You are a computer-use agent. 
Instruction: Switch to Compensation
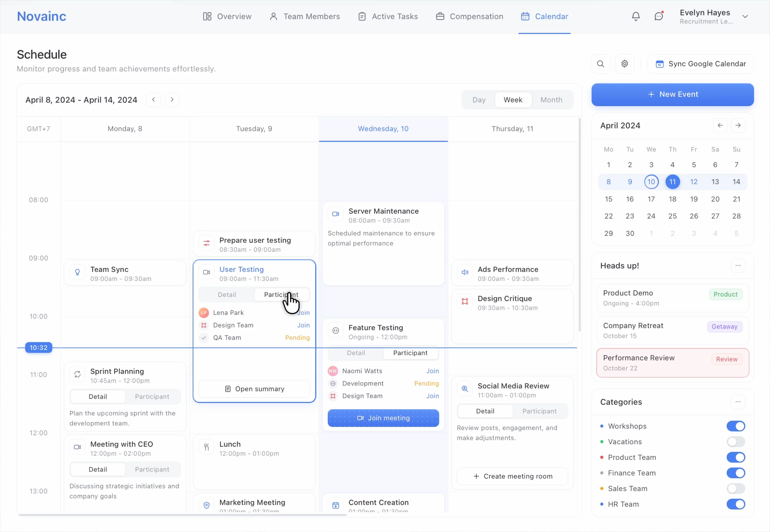[x=470, y=16]
